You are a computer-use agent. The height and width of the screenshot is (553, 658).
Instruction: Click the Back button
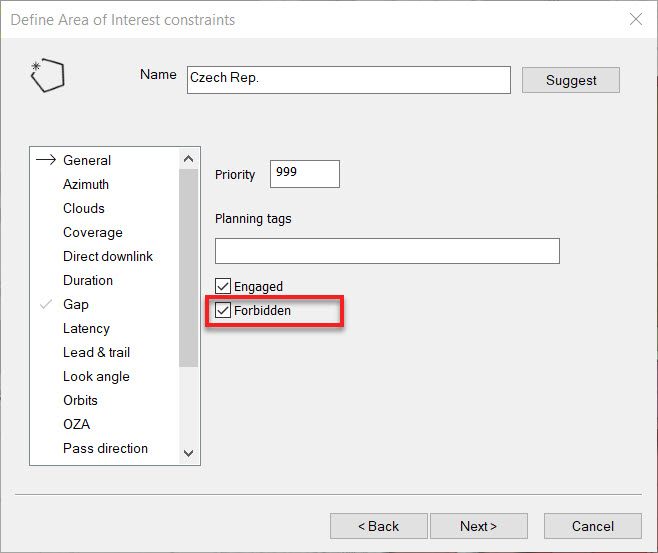coord(379,526)
